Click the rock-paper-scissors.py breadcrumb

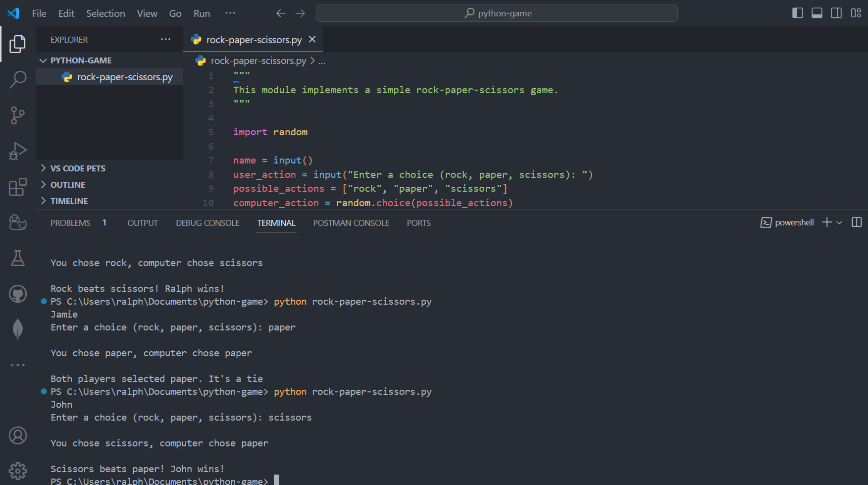258,60
